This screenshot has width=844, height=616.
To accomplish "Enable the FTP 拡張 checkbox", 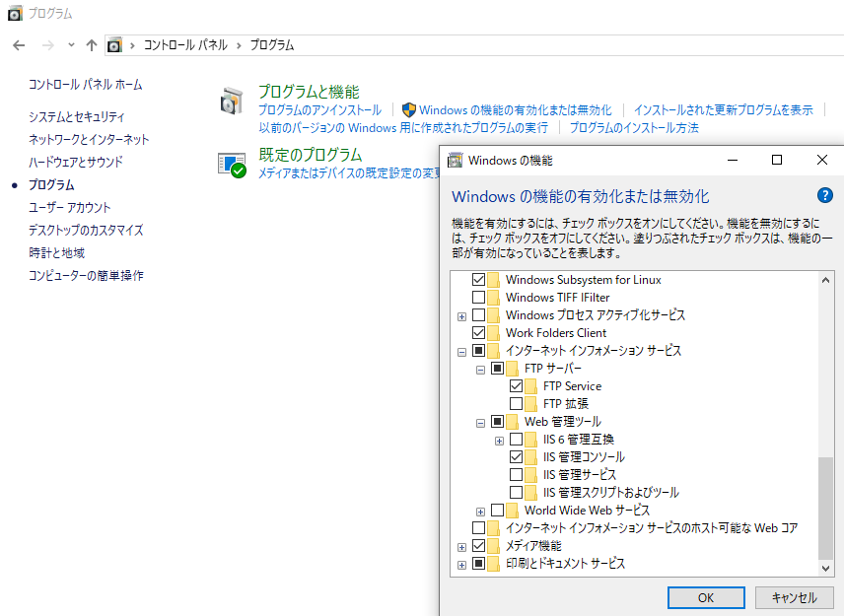I will tap(517, 404).
